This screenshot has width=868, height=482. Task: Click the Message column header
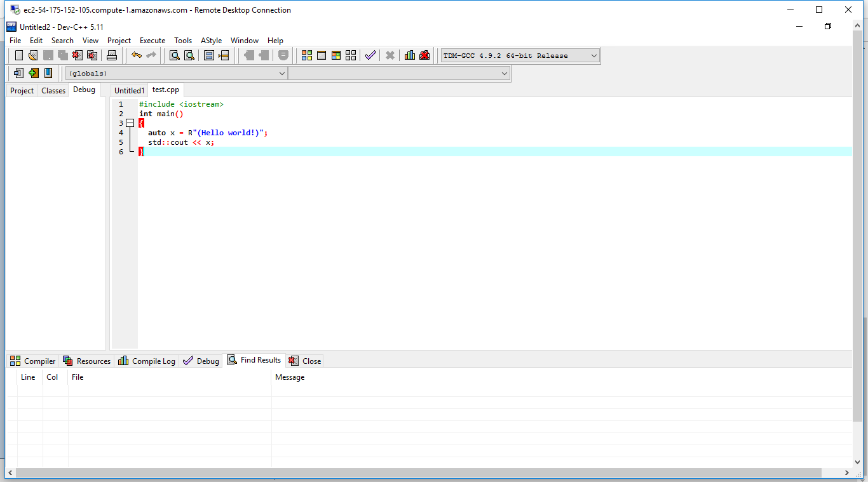(290, 377)
